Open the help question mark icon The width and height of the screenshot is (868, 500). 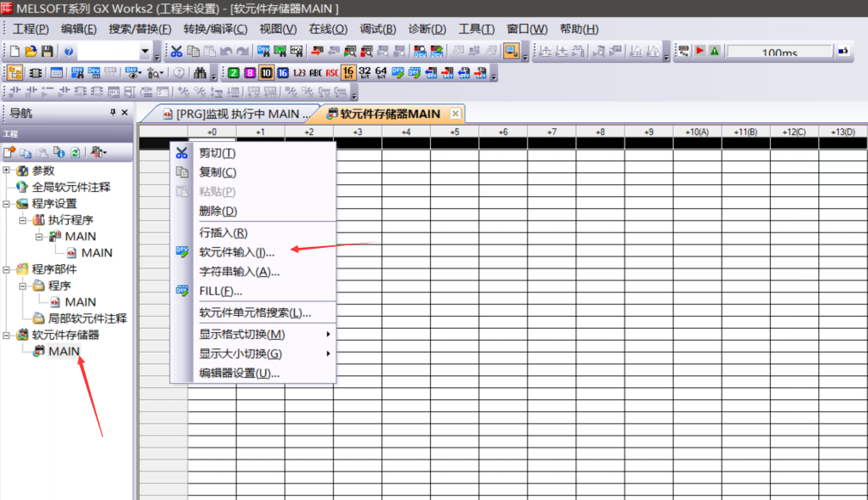click(x=69, y=52)
